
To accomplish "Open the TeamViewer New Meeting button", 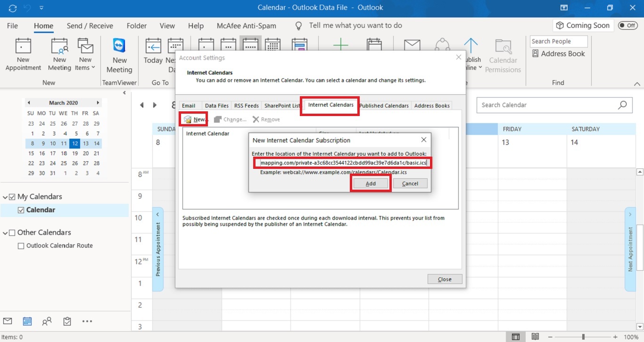I will (119, 56).
